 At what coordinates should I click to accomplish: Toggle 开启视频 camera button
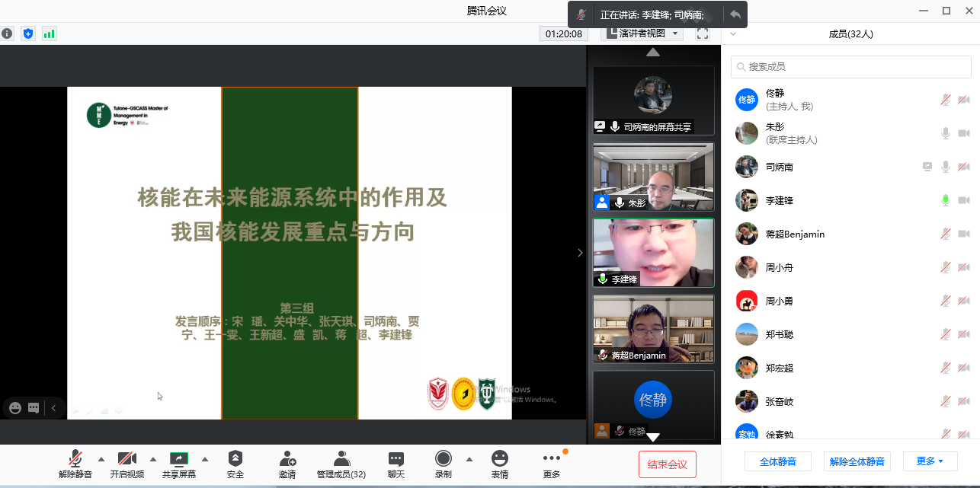(127, 458)
